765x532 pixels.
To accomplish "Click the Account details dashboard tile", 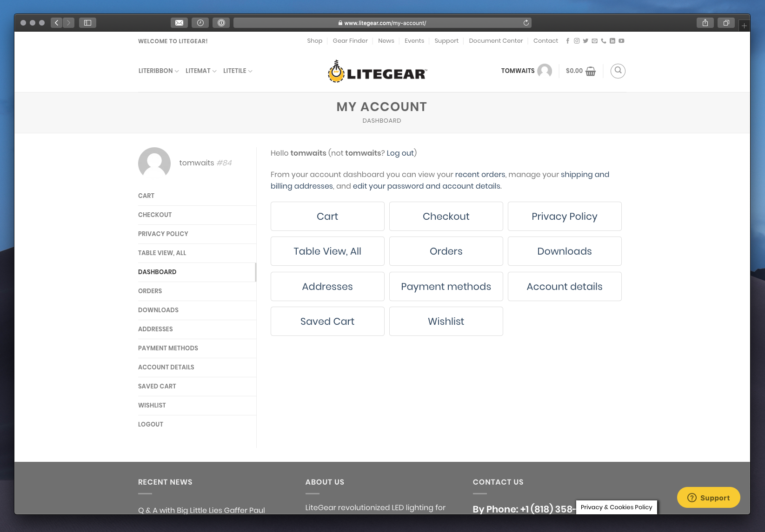I will click(565, 286).
